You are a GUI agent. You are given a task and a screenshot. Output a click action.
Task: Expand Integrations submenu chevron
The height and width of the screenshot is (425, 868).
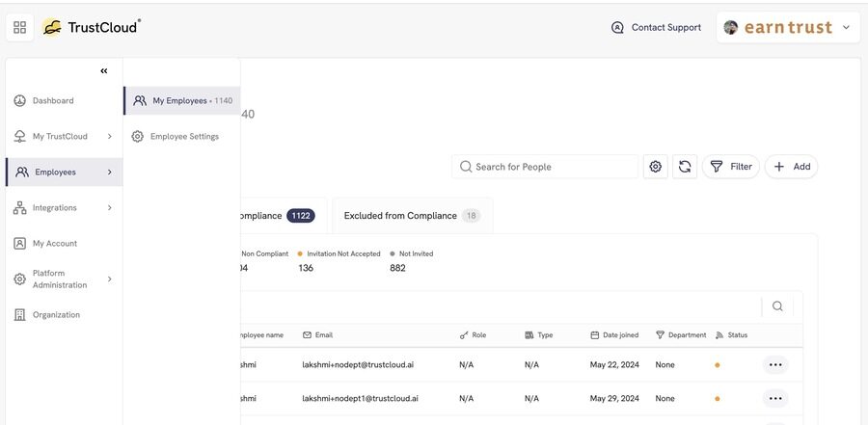click(110, 207)
